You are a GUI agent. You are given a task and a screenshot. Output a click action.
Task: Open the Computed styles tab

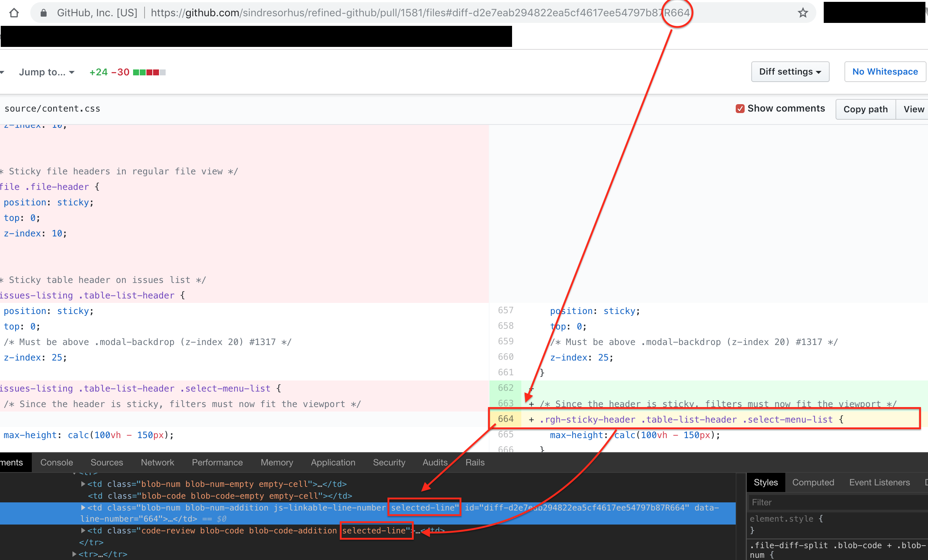pyautogui.click(x=813, y=482)
